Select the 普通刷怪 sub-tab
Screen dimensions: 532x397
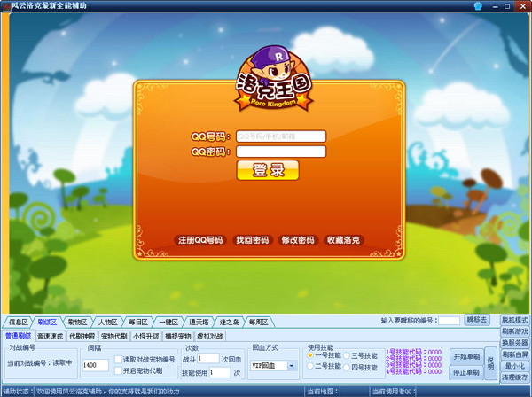coord(18,336)
